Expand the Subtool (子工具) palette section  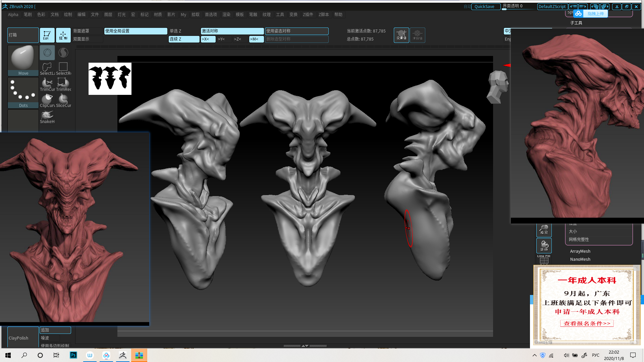click(576, 23)
